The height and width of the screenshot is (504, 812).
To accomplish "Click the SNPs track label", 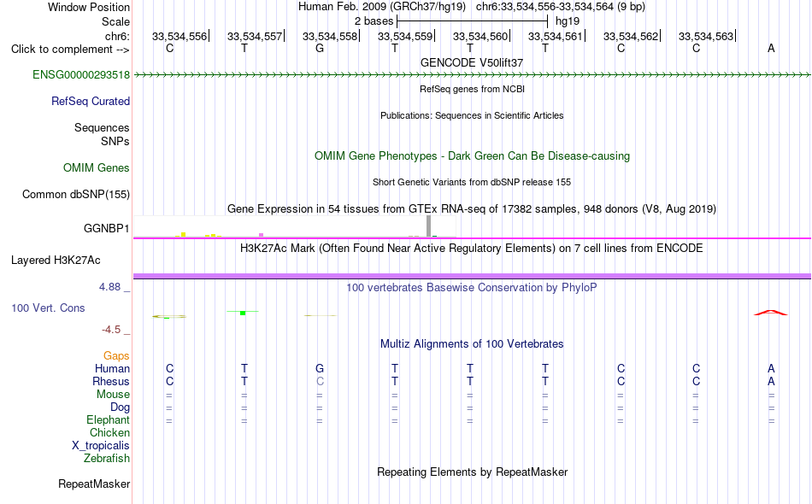I will tap(115, 141).
